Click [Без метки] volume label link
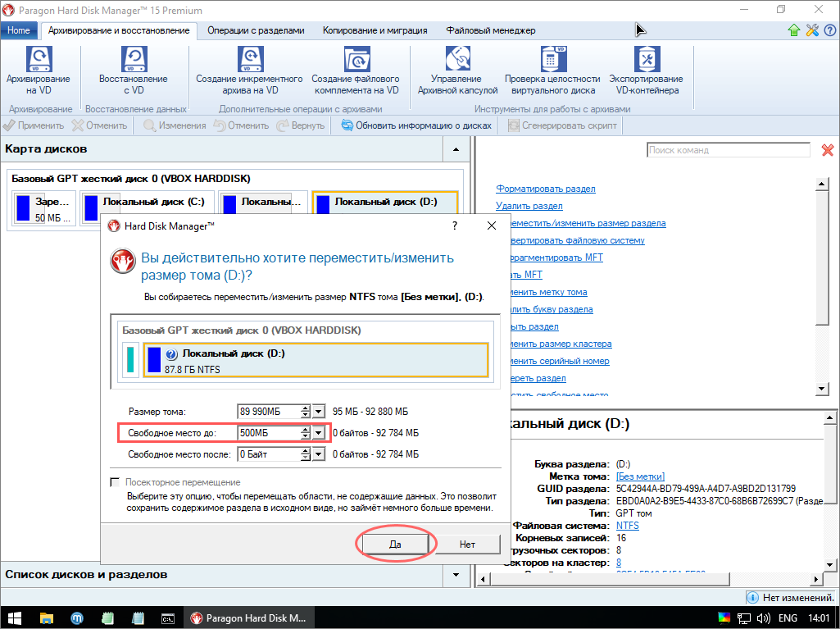 coord(640,476)
